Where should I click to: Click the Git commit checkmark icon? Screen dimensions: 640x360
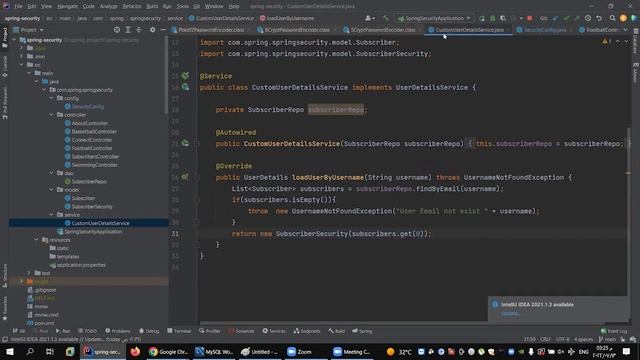[x=566, y=18]
